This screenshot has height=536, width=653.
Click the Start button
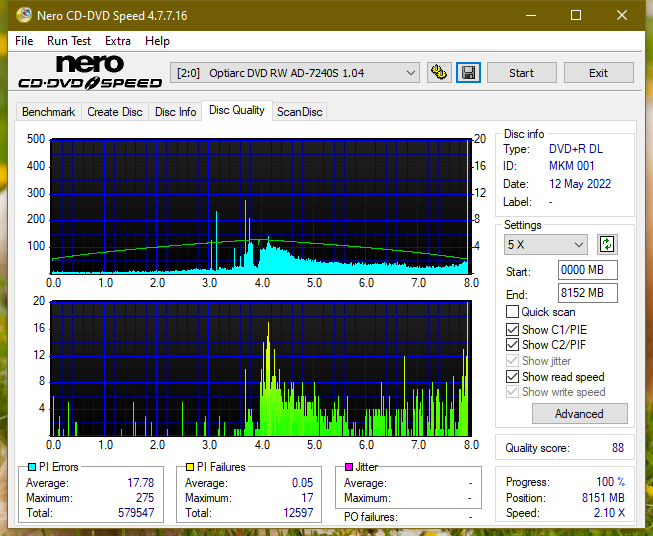[521, 73]
